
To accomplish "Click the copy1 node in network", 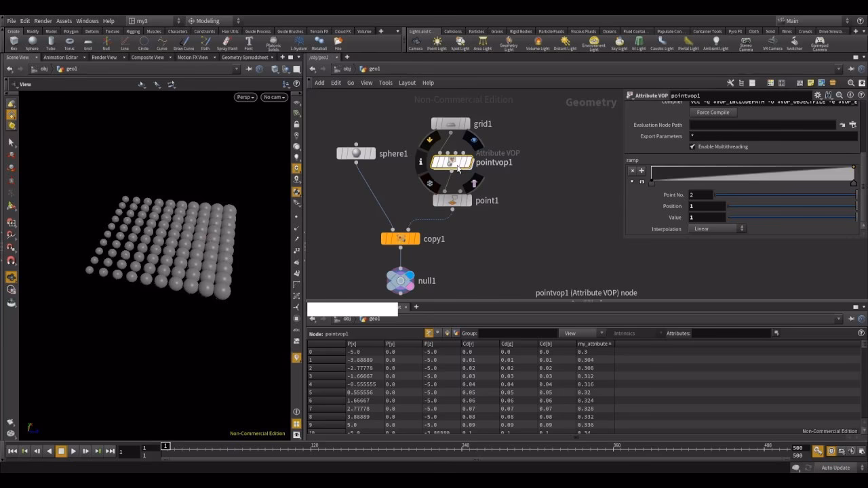I will [400, 239].
